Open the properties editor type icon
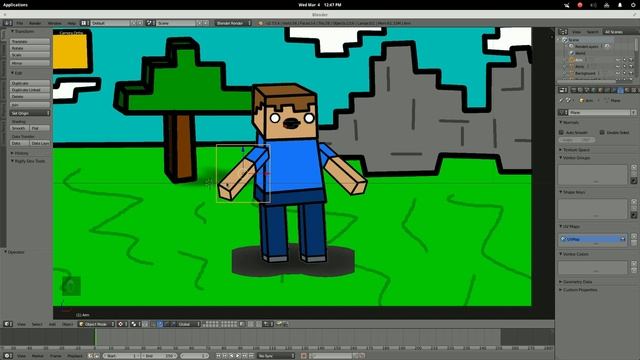 click(x=563, y=90)
